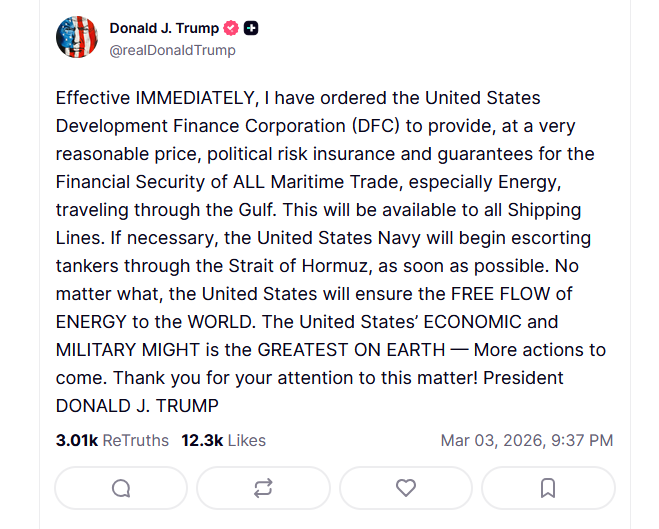659x529 pixels.
Task: Open the Mar 03, 2026 date link
Action: coord(489,440)
